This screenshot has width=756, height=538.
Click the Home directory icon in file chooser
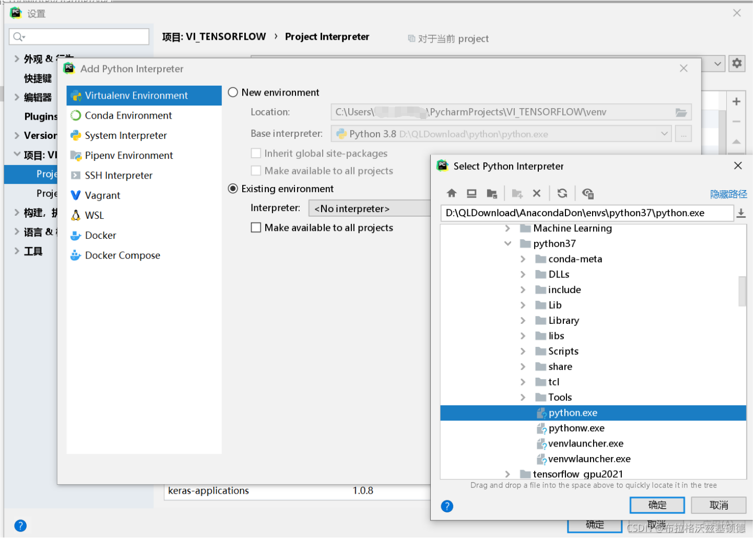[x=451, y=193]
